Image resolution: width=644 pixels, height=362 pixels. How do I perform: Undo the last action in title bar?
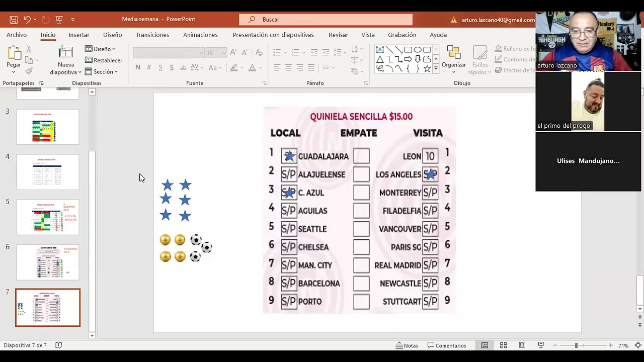pos(27,20)
